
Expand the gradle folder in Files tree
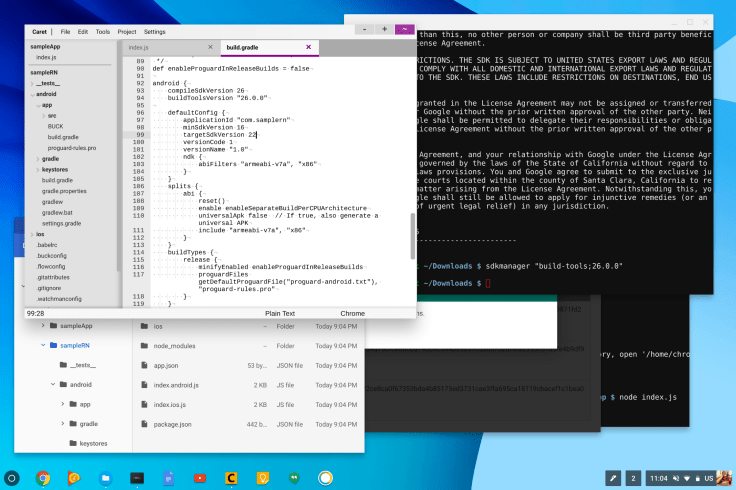pyautogui.click(x=62, y=423)
